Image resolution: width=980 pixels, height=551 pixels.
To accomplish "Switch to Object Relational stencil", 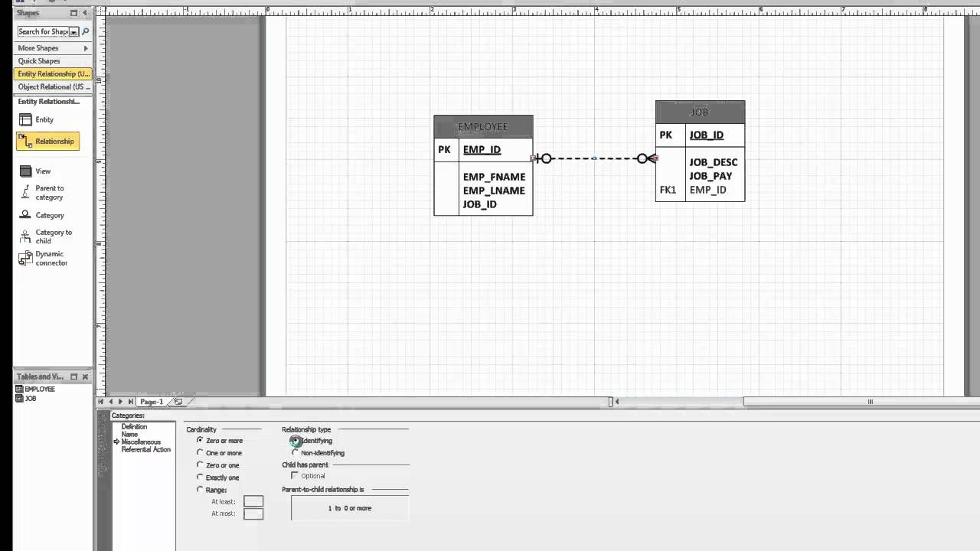I will [52, 87].
